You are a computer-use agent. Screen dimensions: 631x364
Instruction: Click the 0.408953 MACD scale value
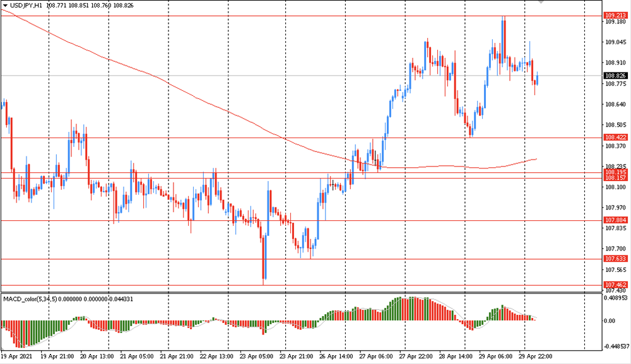tap(616, 298)
